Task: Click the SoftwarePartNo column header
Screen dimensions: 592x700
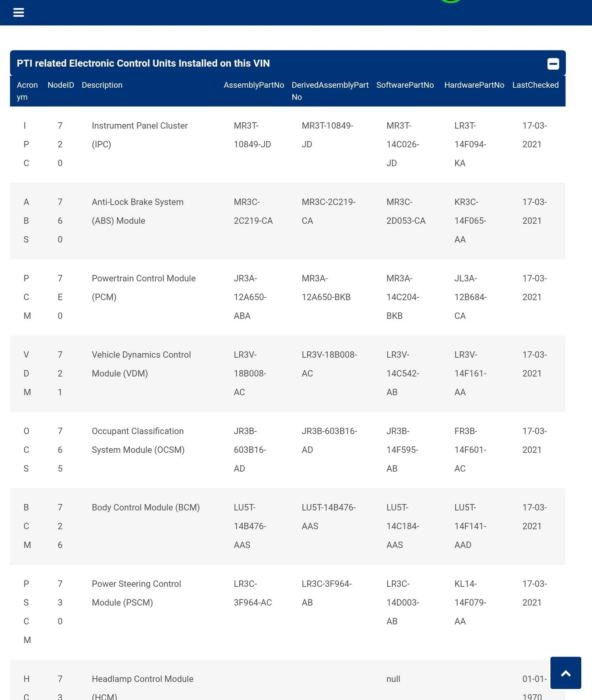Action: (x=405, y=85)
